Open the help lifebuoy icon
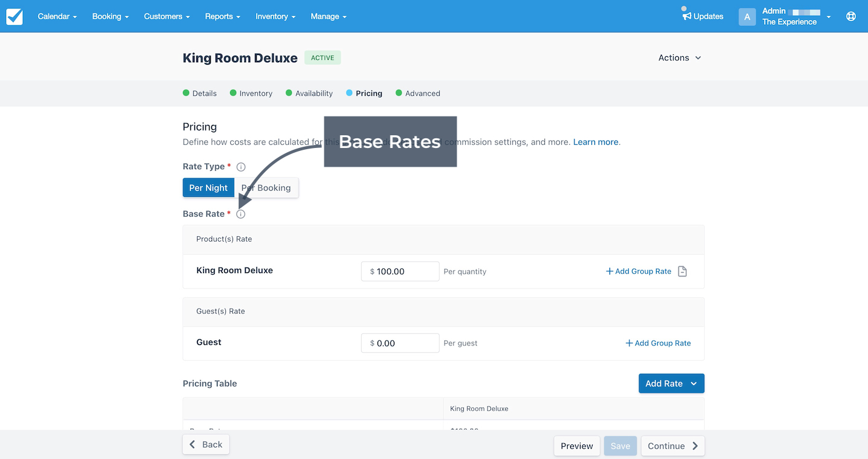The image size is (868, 459). pos(851,16)
